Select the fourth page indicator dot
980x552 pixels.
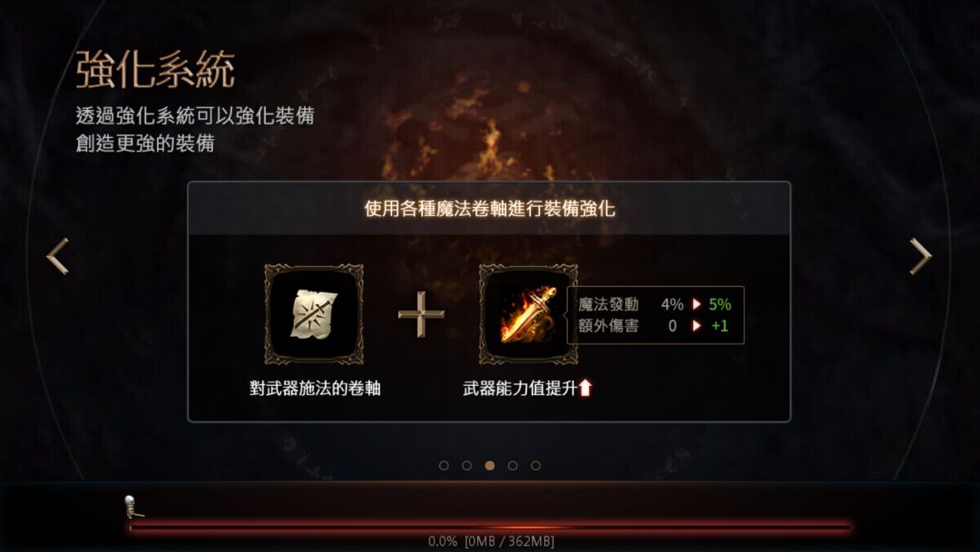point(513,466)
